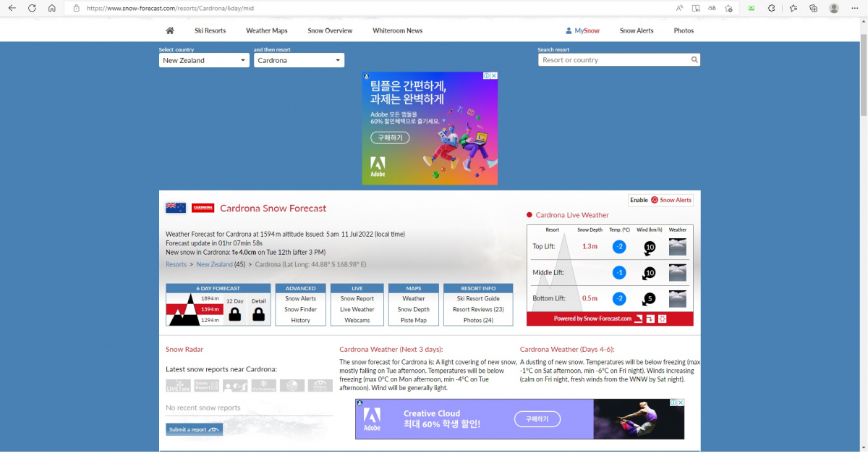Go back using the browser back arrow
Screen dimensions: 868x472
tap(12, 8)
